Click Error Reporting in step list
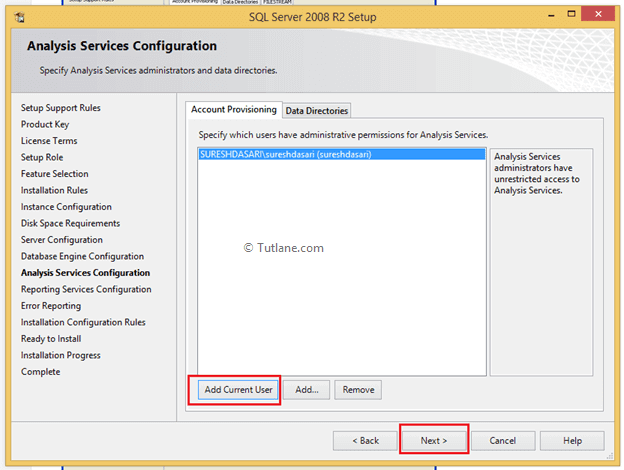 click(51, 306)
